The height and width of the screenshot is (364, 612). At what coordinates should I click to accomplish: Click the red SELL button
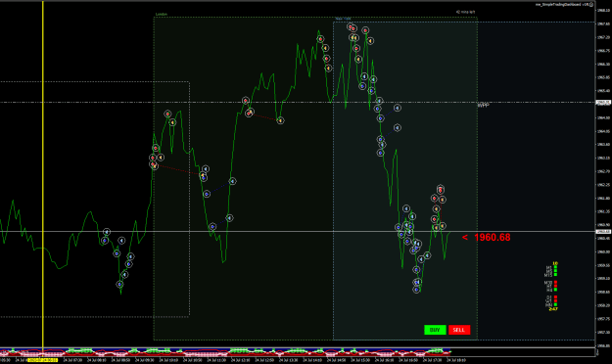click(x=459, y=330)
